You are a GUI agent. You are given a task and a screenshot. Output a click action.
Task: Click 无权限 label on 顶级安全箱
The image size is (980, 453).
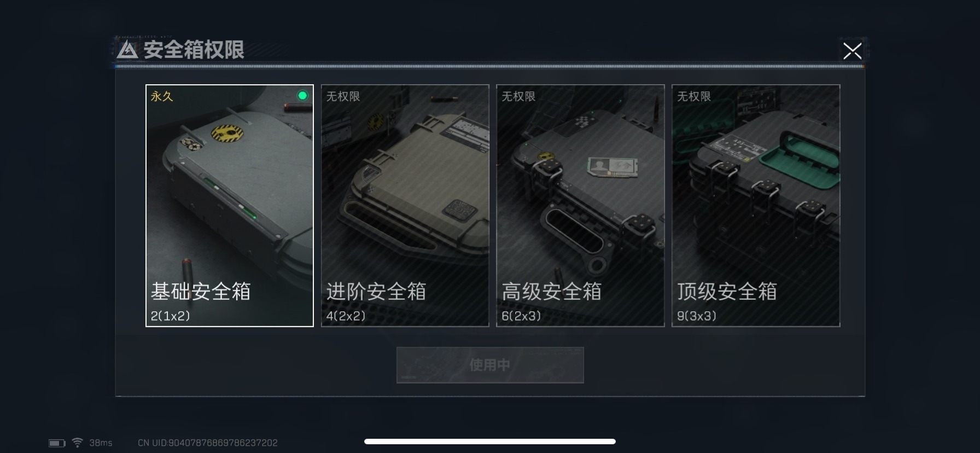(694, 96)
